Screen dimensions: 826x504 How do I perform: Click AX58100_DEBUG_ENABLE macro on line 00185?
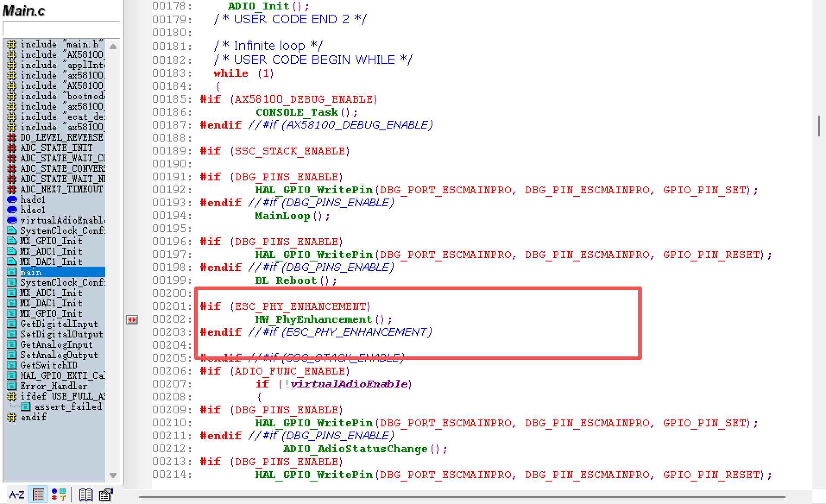coord(304,100)
